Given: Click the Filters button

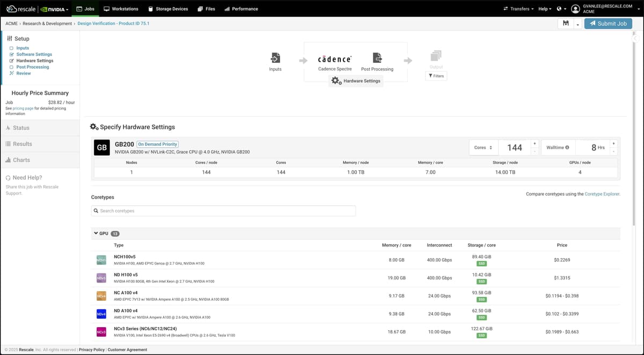Looking at the screenshot, I should click(x=436, y=76).
